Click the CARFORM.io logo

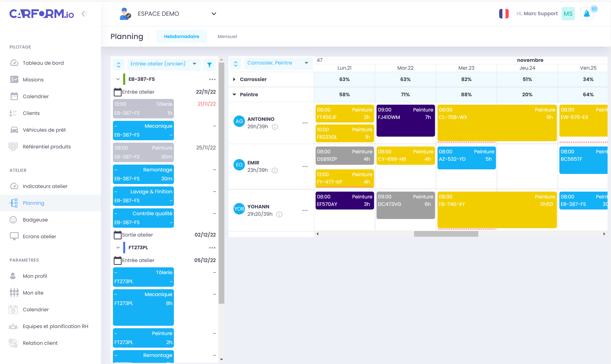click(x=42, y=14)
